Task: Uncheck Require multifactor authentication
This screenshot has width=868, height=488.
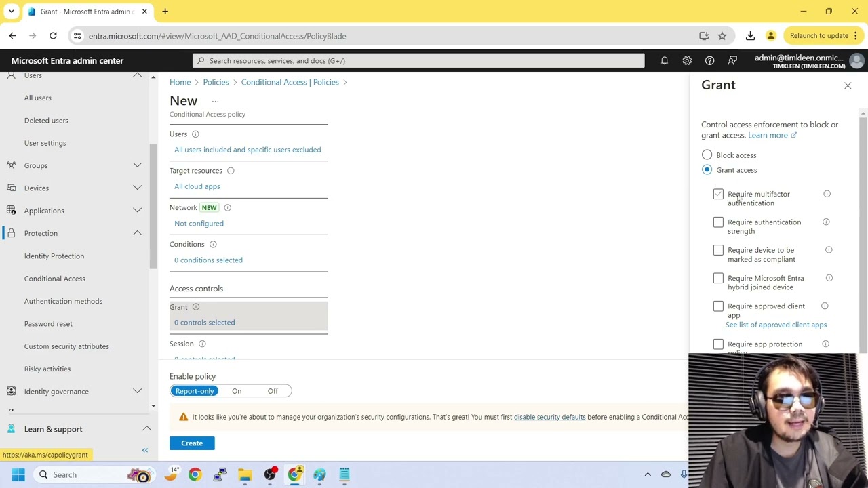Action: [x=718, y=195]
